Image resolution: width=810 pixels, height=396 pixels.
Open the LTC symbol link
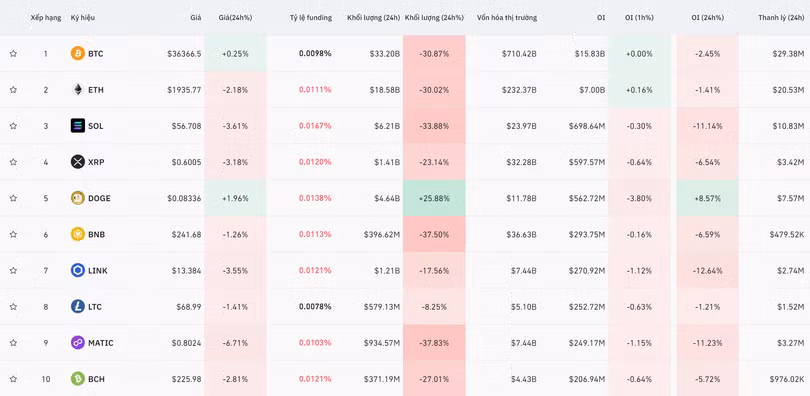[x=95, y=307]
